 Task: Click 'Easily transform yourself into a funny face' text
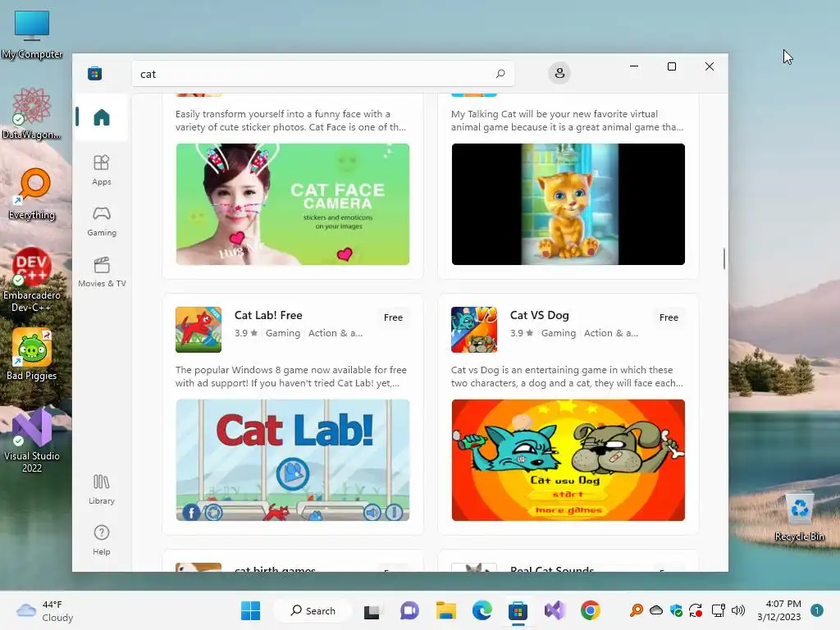point(291,121)
